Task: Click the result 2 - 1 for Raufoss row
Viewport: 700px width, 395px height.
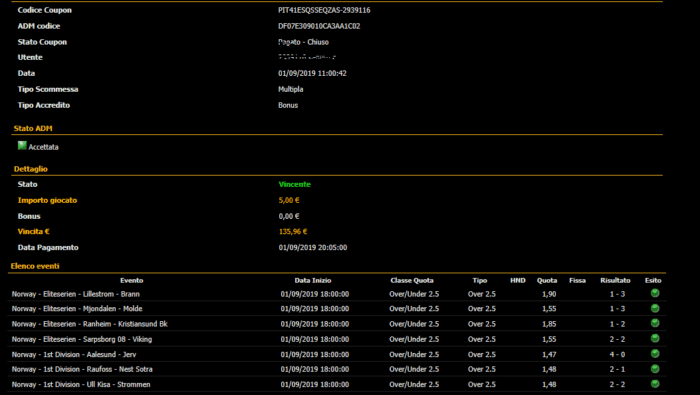Action: pos(617,370)
